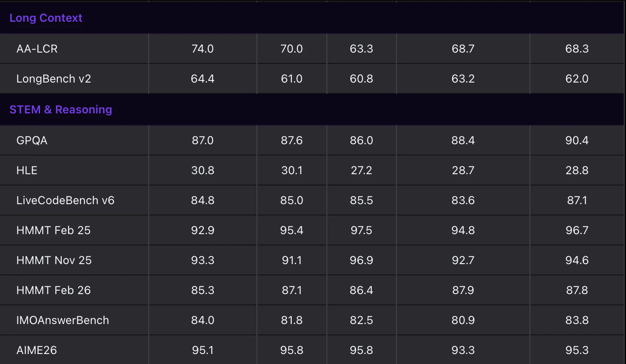Click the 30.8 HLE score cell

pyautogui.click(x=203, y=170)
